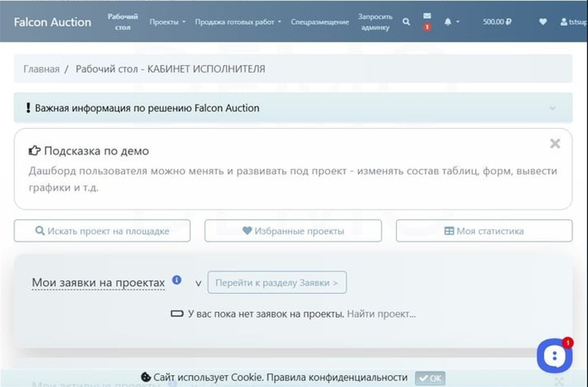Click breadcrumb Рабочий стол - КАБИНЕТ ИСПОЛНИТЕЛЯ
588x387 pixels.
pos(170,69)
